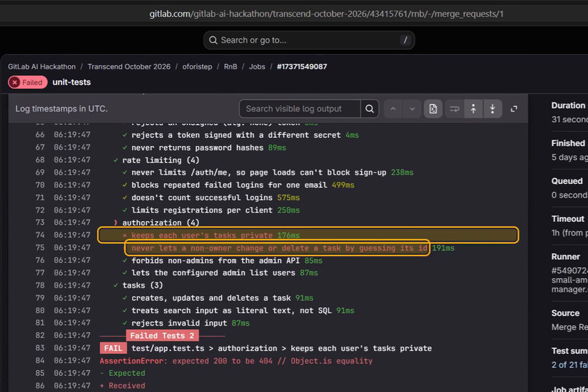Click the 'Search visible log output' field

tap(300, 109)
